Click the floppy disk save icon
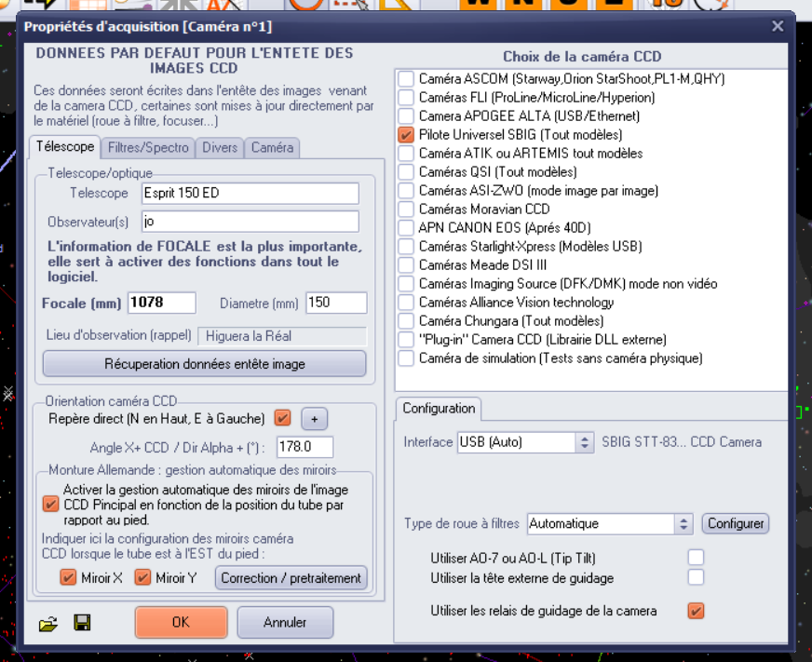812x662 pixels. pos(82,623)
